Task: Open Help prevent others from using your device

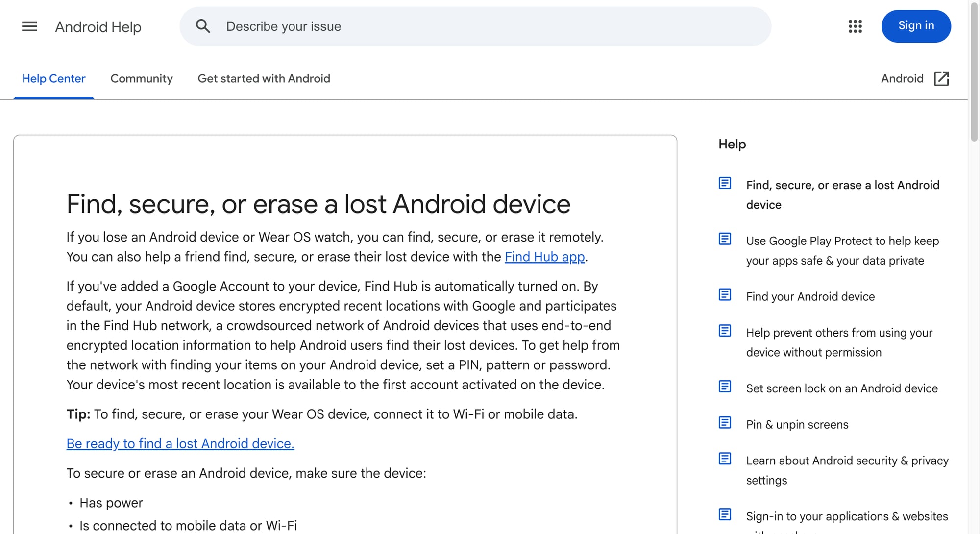Action: pos(839,342)
